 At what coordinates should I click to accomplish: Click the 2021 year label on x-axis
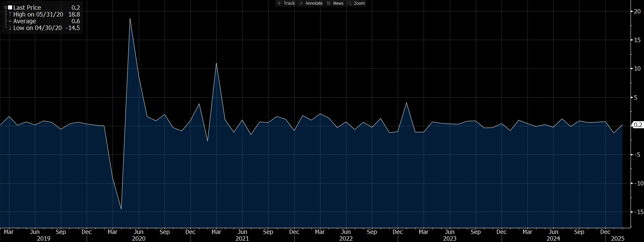coord(242,239)
